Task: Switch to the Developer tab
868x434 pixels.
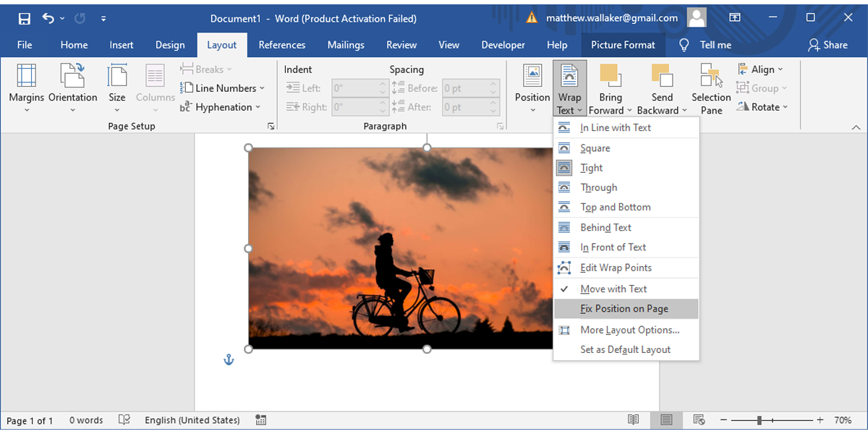Action: coord(503,45)
